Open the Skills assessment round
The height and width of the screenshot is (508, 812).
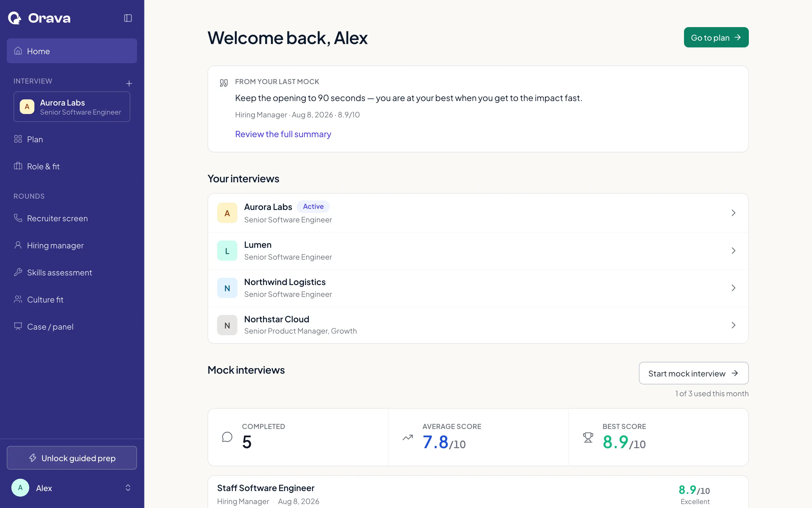pyautogui.click(x=72, y=272)
